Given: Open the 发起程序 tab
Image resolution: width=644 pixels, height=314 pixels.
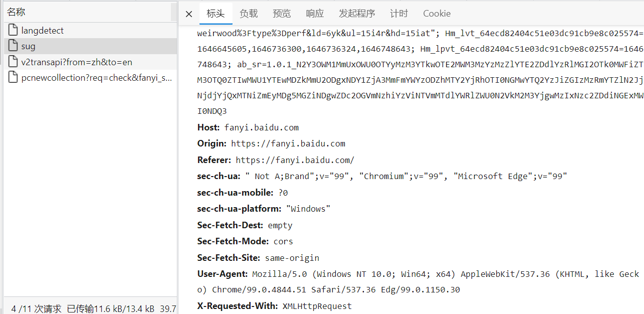Looking at the screenshot, I should (357, 14).
